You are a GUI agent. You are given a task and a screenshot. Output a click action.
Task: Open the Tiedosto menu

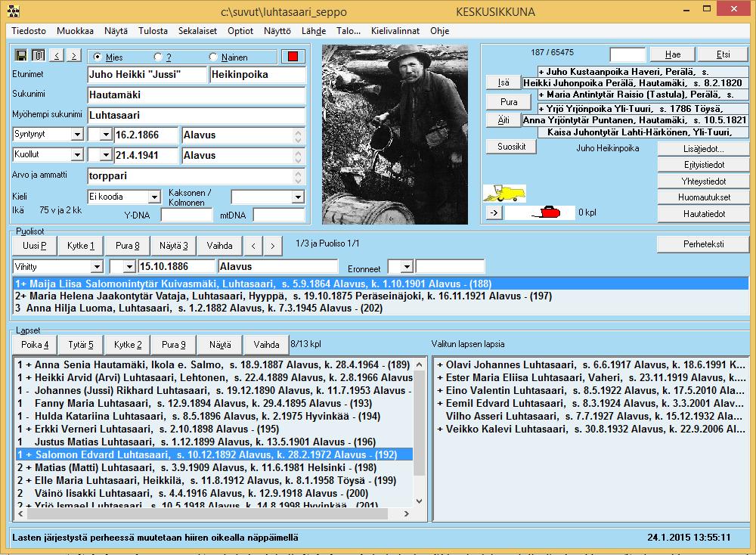[x=29, y=31]
